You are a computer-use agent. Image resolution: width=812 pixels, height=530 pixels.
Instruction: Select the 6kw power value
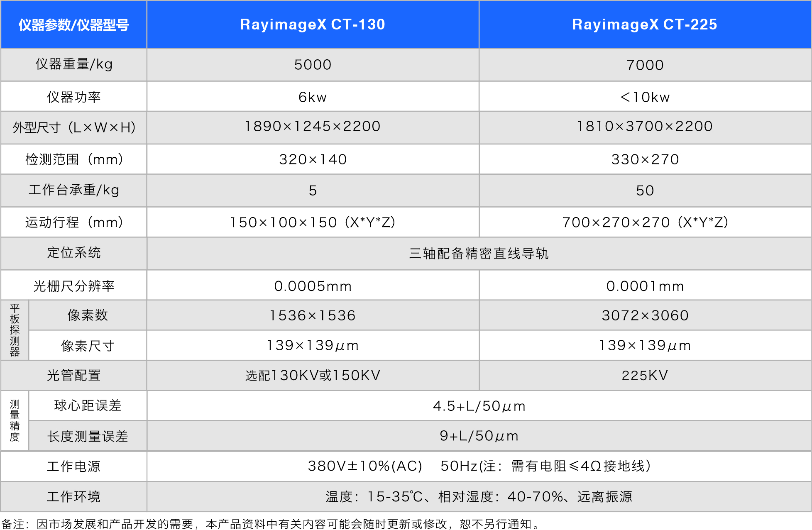[x=313, y=97]
